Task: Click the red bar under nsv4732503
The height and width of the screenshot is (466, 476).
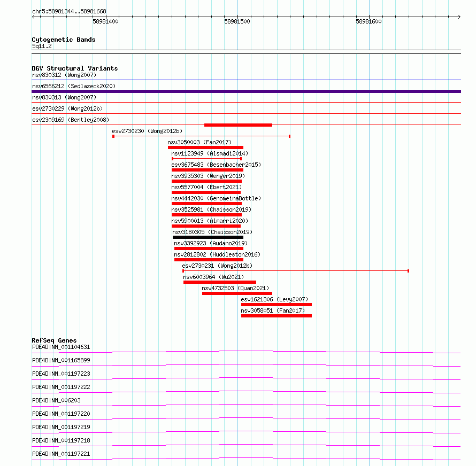Action: click(237, 293)
